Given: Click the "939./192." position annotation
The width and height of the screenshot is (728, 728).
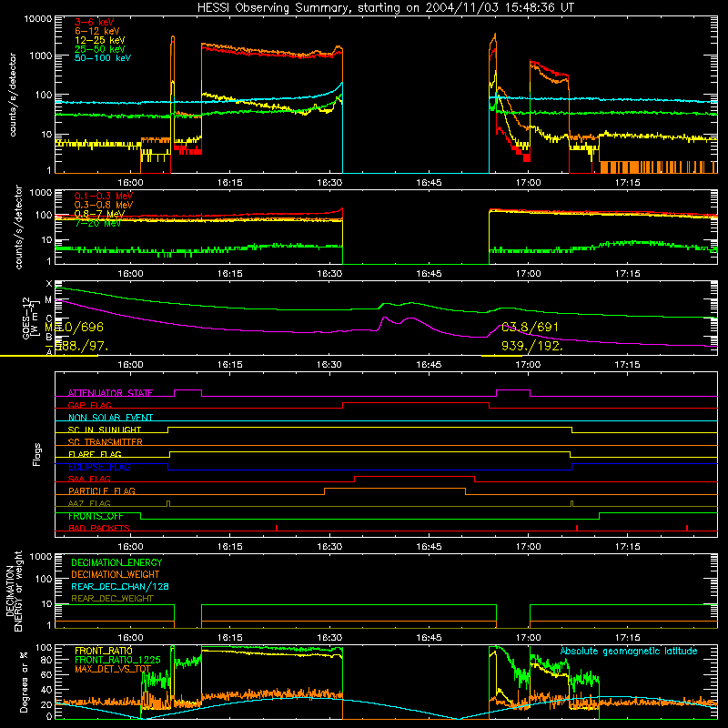Looking at the screenshot, I should [x=532, y=347].
